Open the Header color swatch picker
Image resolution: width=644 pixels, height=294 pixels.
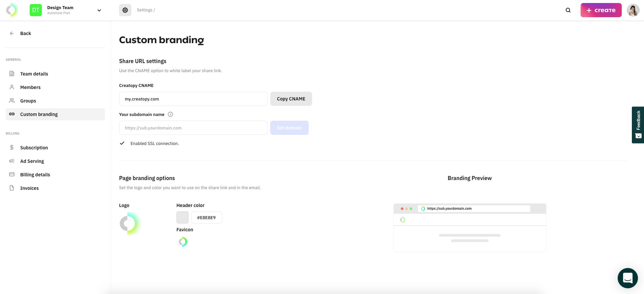click(183, 217)
